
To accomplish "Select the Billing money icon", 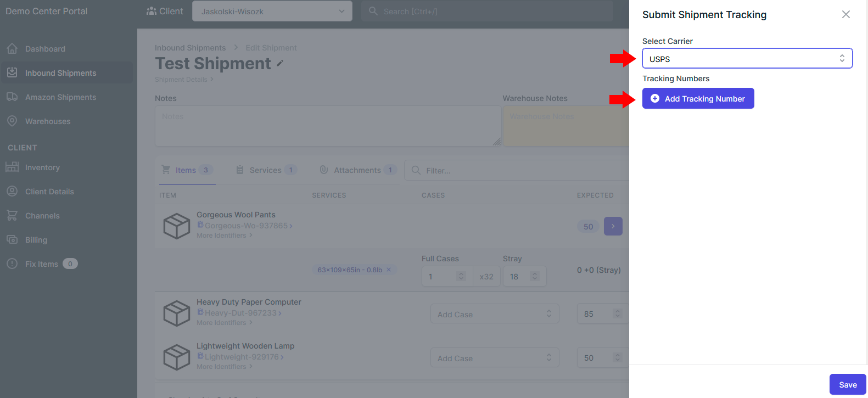I will (x=12, y=240).
